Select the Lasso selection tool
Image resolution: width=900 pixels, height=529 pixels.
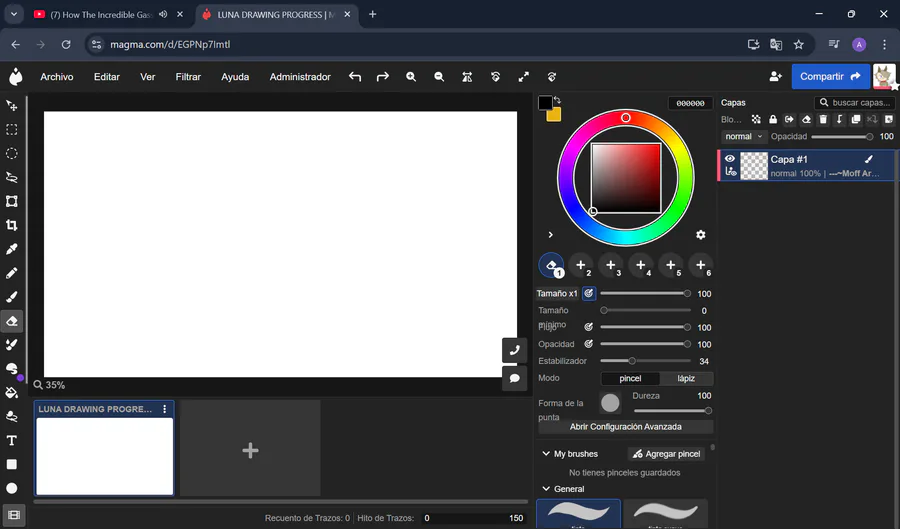(11, 177)
